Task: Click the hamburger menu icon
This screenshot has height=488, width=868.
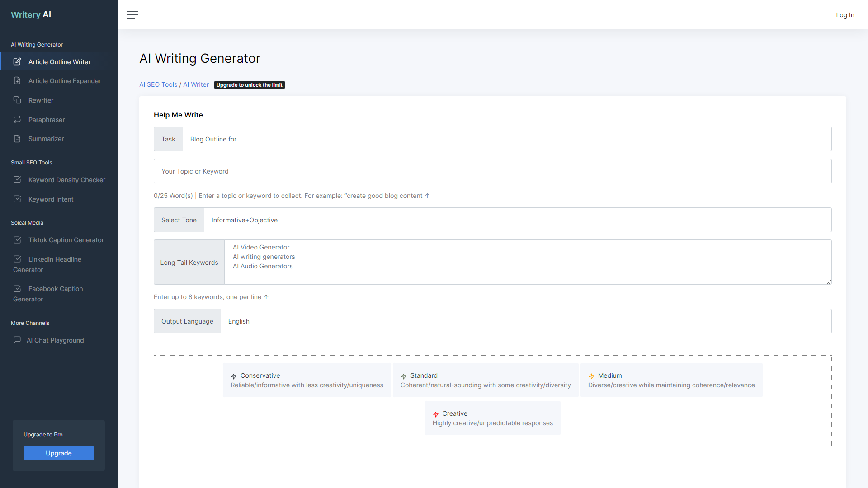Action: [132, 15]
